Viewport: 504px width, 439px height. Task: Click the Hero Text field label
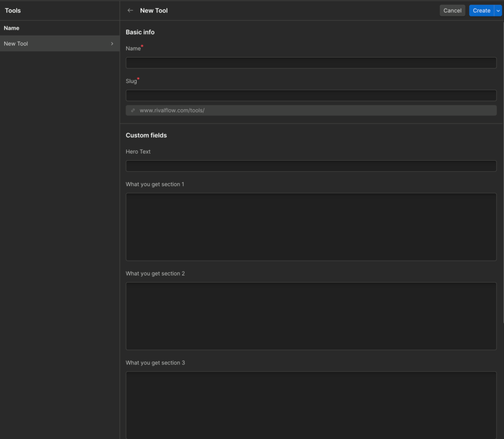138,151
